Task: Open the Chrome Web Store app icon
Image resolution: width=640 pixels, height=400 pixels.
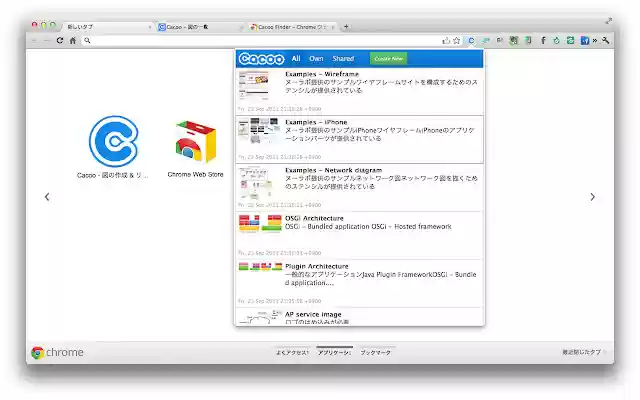Action: 196,141
